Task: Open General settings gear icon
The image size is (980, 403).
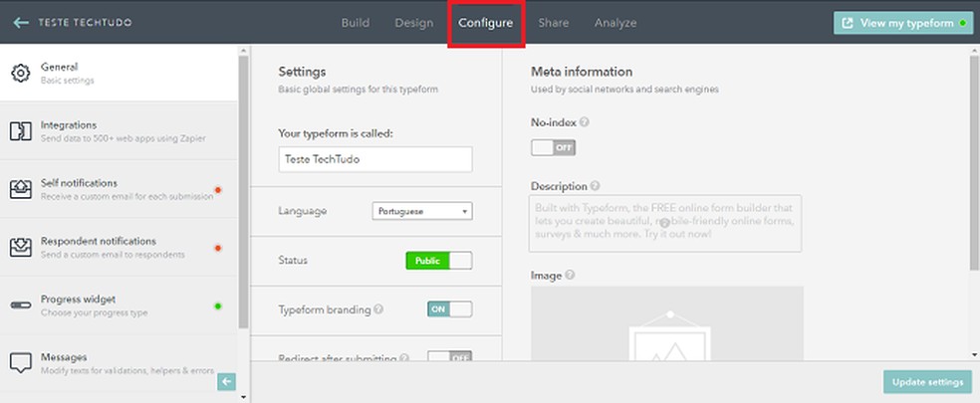Action: [x=20, y=73]
